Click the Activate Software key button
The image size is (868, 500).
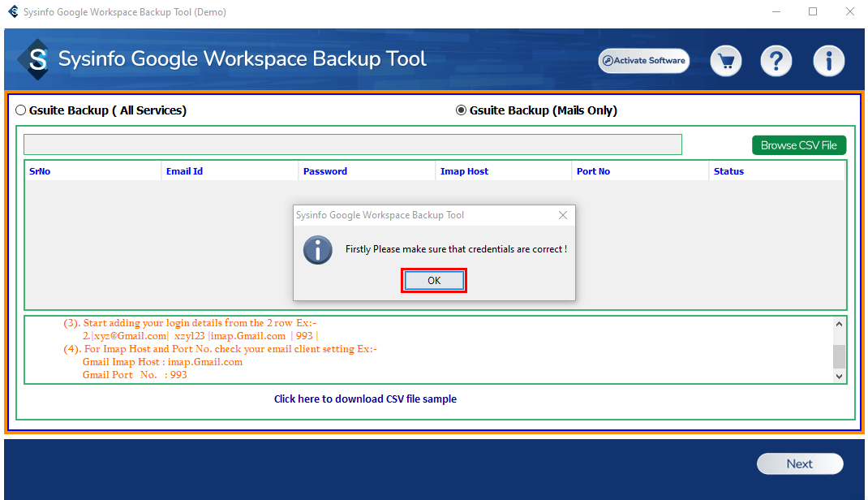click(x=644, y=61)
